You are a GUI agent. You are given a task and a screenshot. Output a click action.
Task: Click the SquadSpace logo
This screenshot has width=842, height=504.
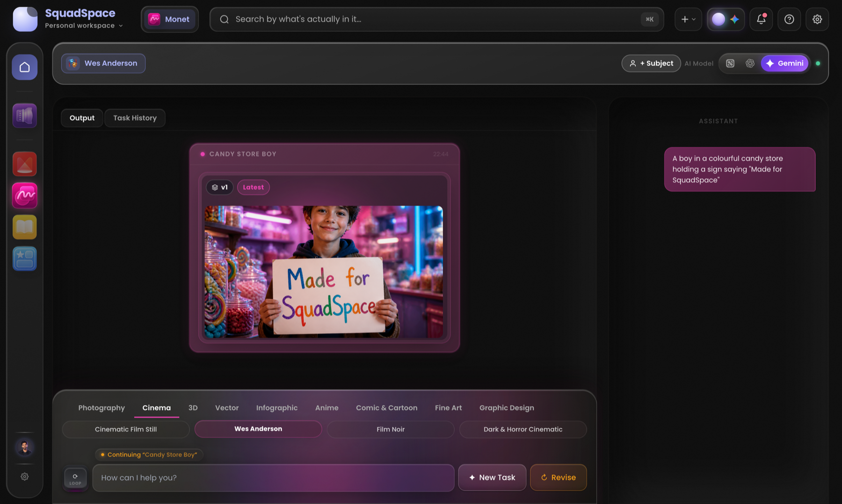click(25, 19)
